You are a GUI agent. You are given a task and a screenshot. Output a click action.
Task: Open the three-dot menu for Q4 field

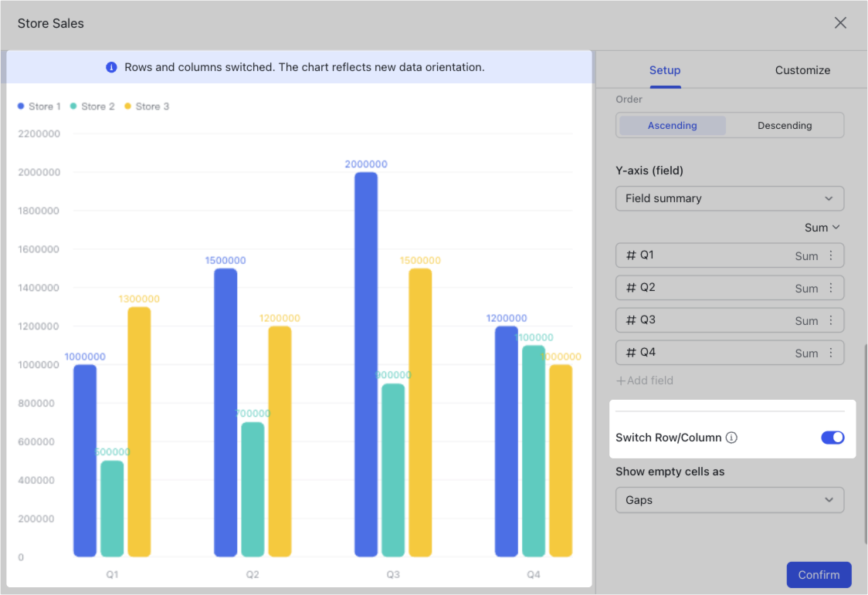coord(830,352)
